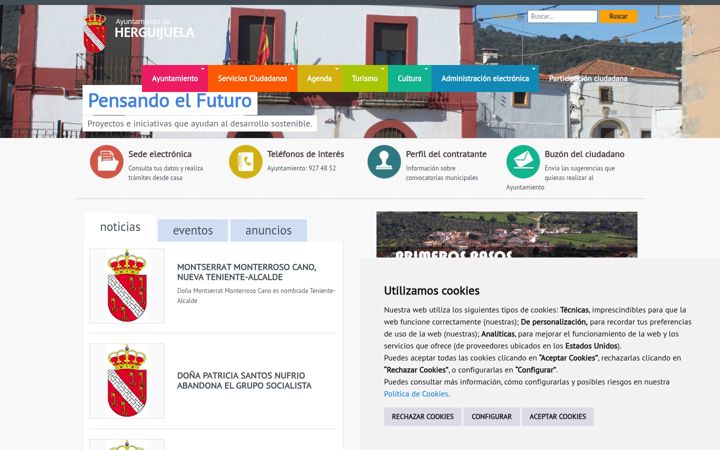Open the Servicios Ciudadanos menu
720x450 pixels.
253,79
